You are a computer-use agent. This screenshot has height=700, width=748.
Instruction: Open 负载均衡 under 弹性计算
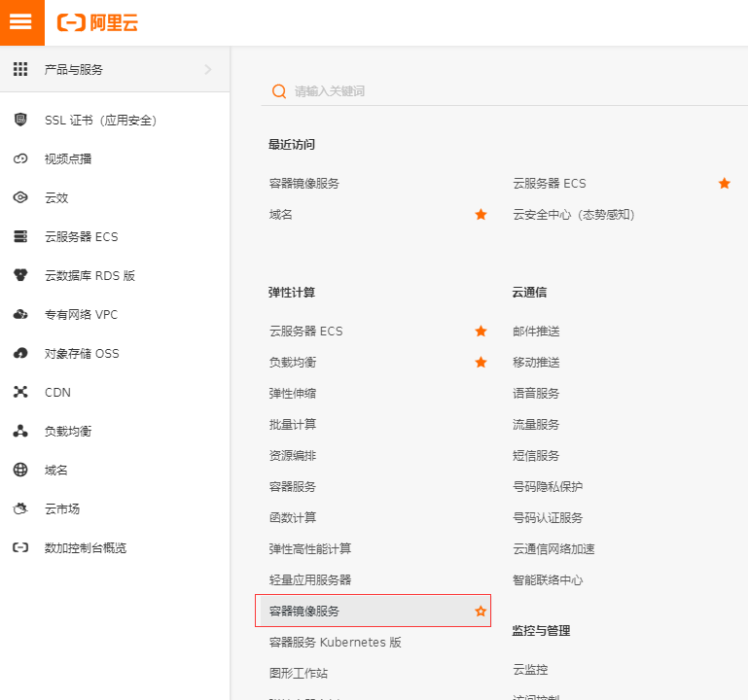pos(293,363)
